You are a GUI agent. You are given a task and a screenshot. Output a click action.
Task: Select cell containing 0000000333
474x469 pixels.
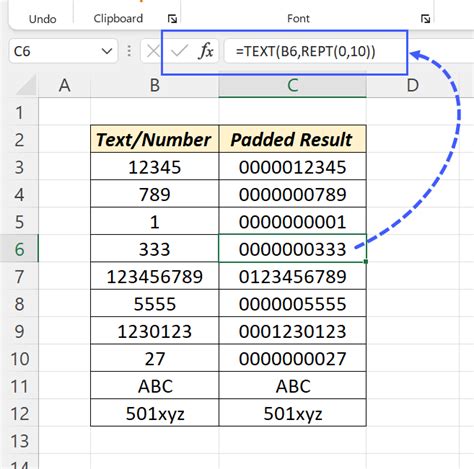click(x=292, y=249)
